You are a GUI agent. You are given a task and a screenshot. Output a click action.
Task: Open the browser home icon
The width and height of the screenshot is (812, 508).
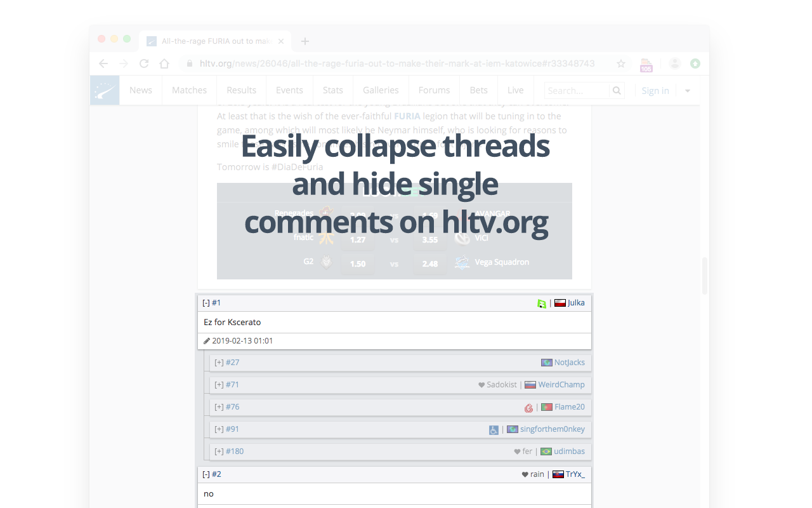pyautogui.click(x=164, y=63)
